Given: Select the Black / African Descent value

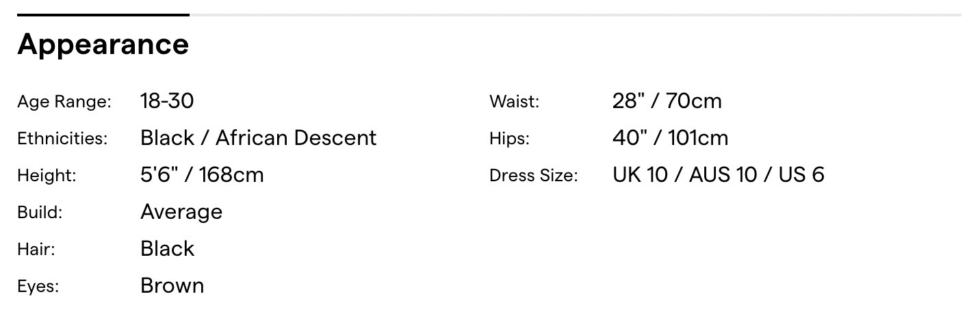Looking at the screenshot, I should point(258,138).
